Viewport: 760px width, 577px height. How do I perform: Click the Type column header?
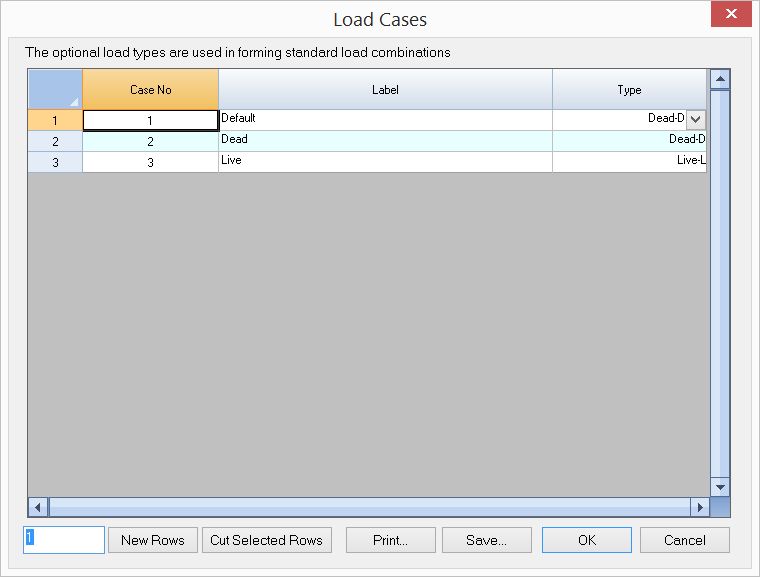coord(629,90)
